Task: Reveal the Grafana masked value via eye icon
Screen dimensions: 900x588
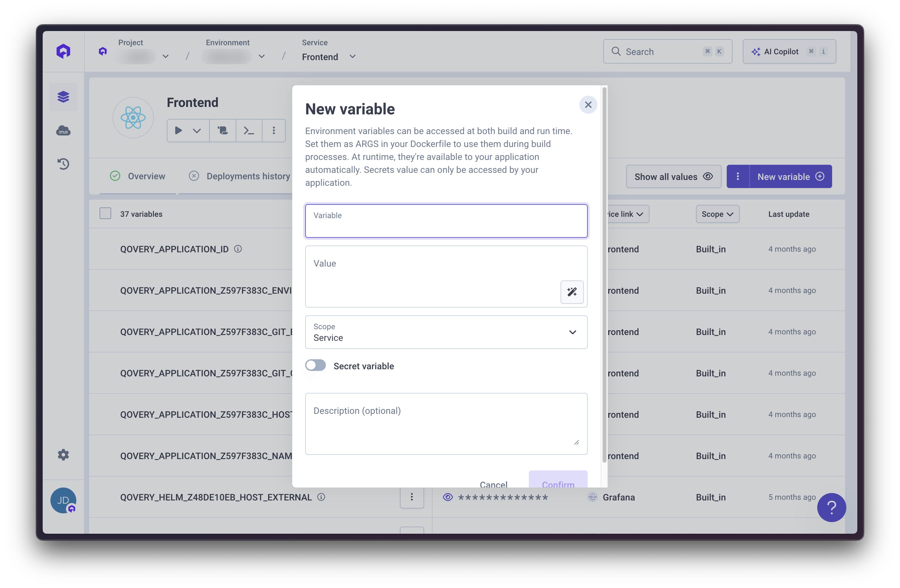Action: tap(448, 497)
